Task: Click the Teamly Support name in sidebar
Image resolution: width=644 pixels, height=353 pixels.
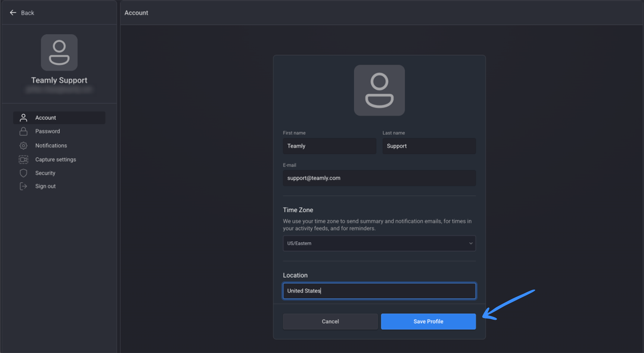Action: [x=59, y=80]
